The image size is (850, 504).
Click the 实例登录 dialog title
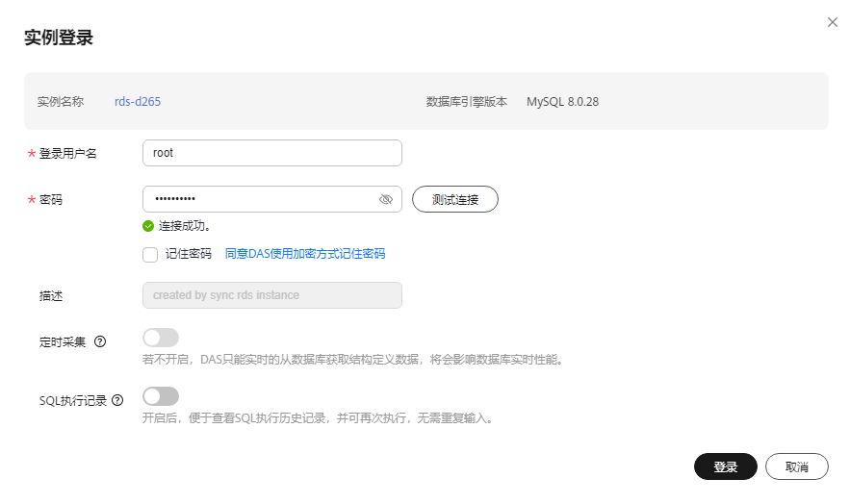click(58, 38)
